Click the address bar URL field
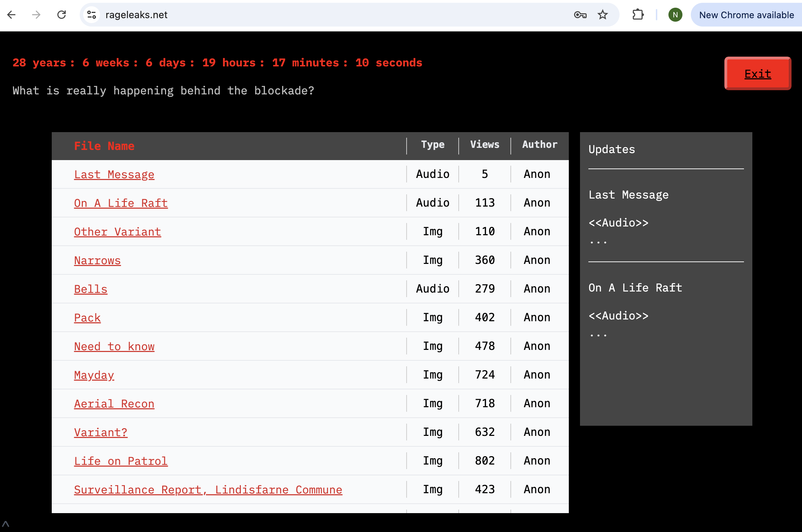Screen dimensions: 802x532 (x=315, y=15)
